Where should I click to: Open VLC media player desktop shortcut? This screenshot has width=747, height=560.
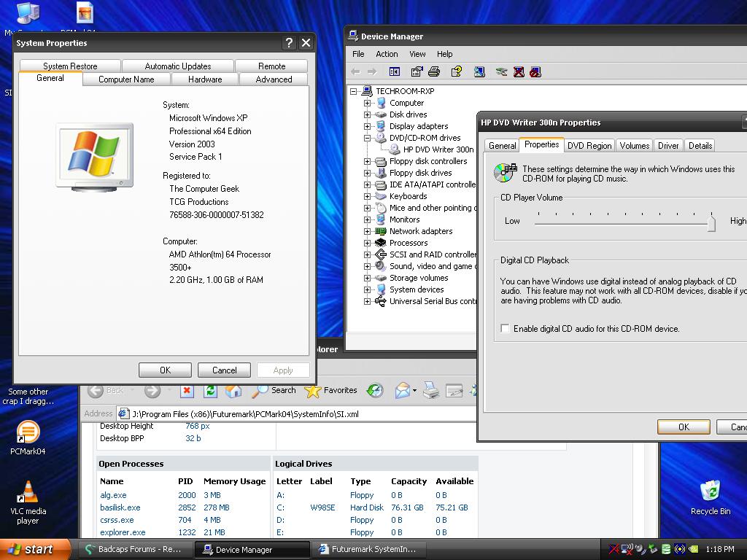coord(28,493)
